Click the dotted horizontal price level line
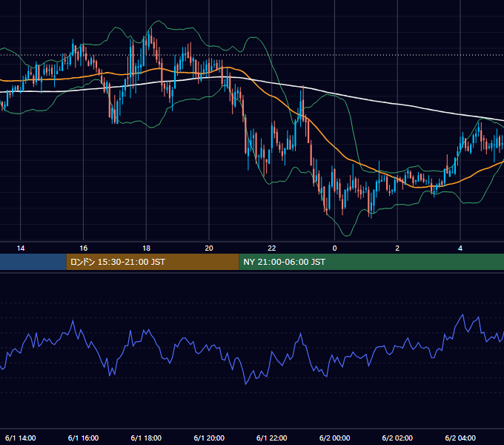504x445 pixels. 252,55
